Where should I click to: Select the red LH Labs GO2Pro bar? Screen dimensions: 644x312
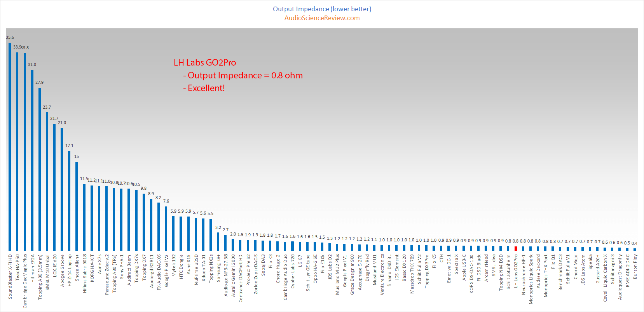515,248
